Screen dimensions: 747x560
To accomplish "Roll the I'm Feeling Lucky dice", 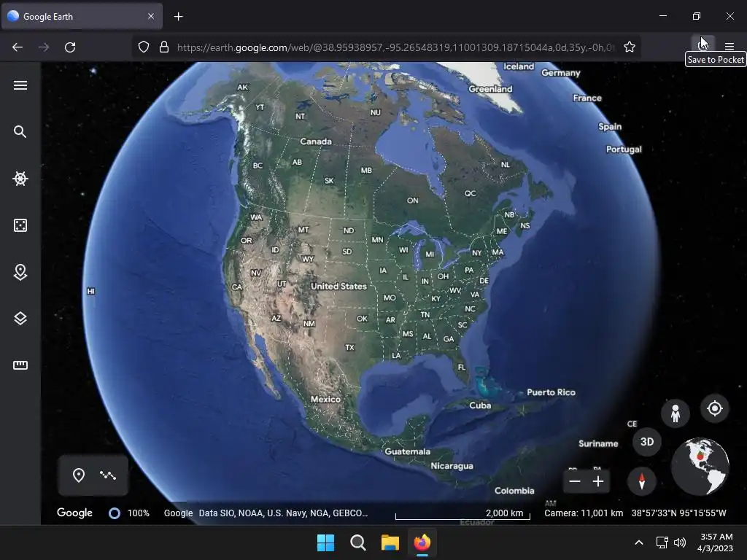I will pos(20,225).
